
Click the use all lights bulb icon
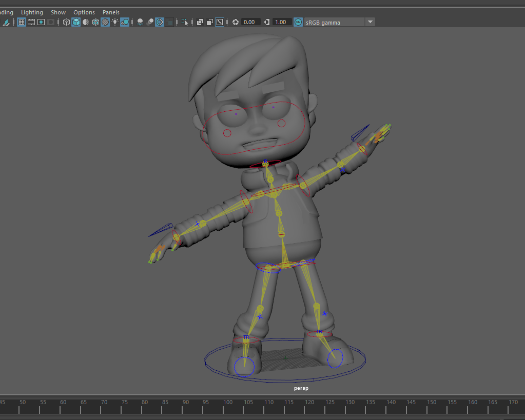[x=115, y=22]
